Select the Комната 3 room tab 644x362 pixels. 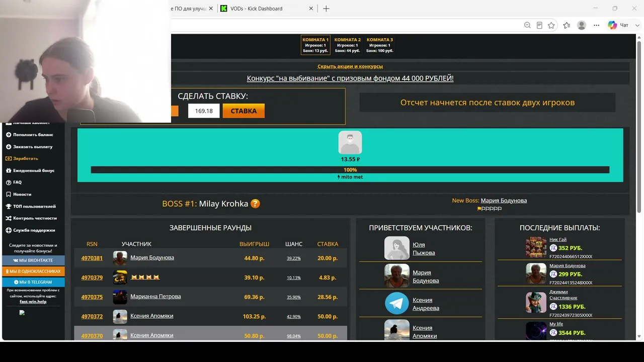point(380,45)
